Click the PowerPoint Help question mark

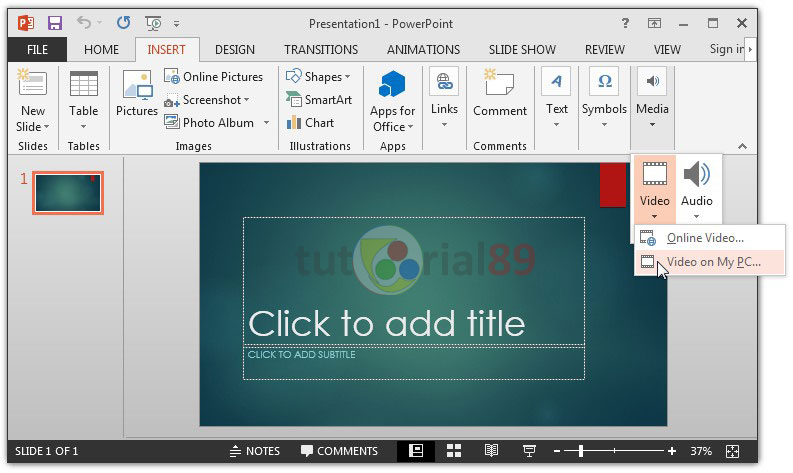click(626, 23)
